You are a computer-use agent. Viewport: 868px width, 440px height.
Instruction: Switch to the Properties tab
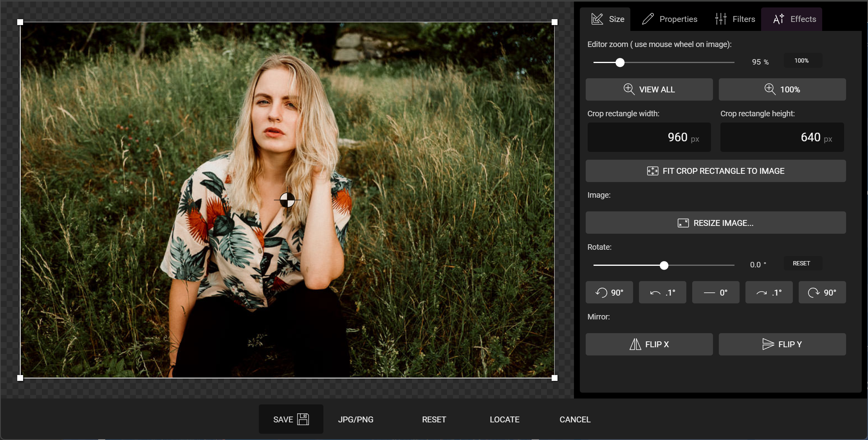pos(670,19)
